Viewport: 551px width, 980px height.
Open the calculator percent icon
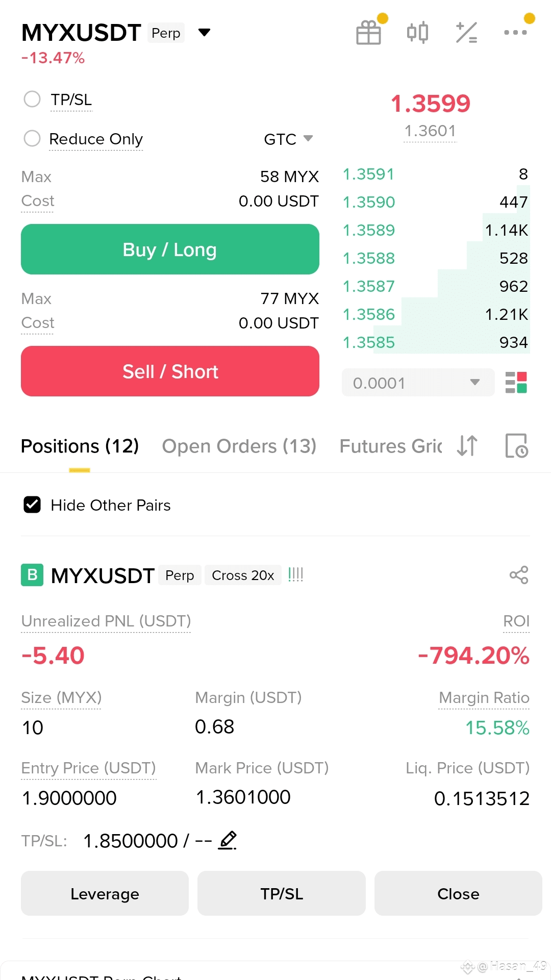(x=466, y=33)
